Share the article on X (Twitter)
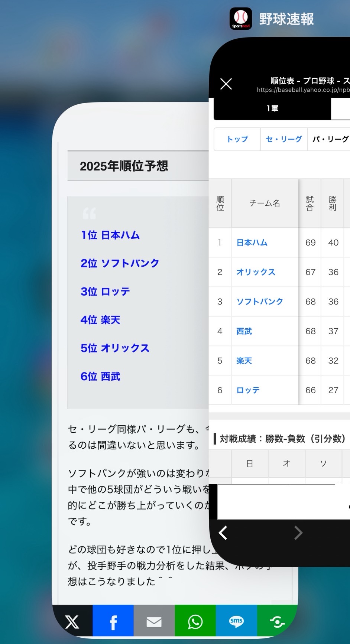 (72, 622)
